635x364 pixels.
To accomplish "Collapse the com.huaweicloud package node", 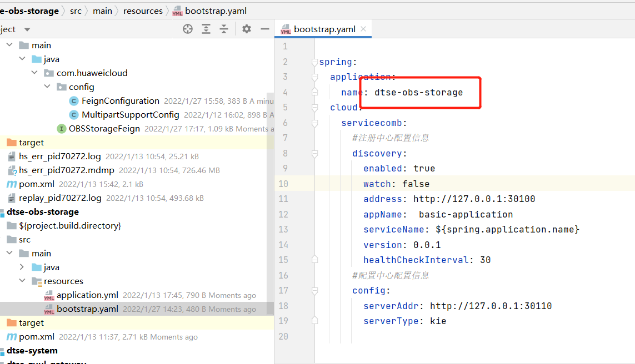I will point(34,73).
